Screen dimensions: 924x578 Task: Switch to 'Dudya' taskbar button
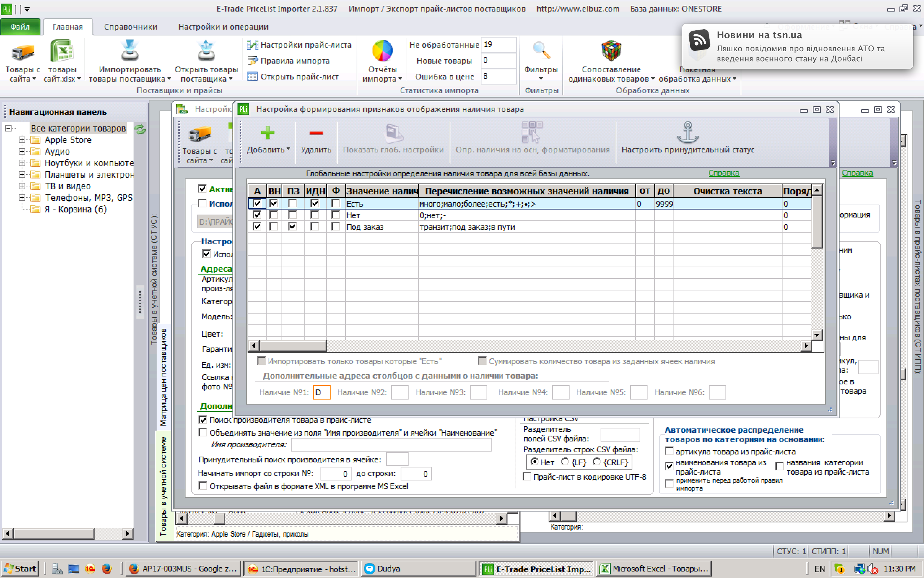418,569
